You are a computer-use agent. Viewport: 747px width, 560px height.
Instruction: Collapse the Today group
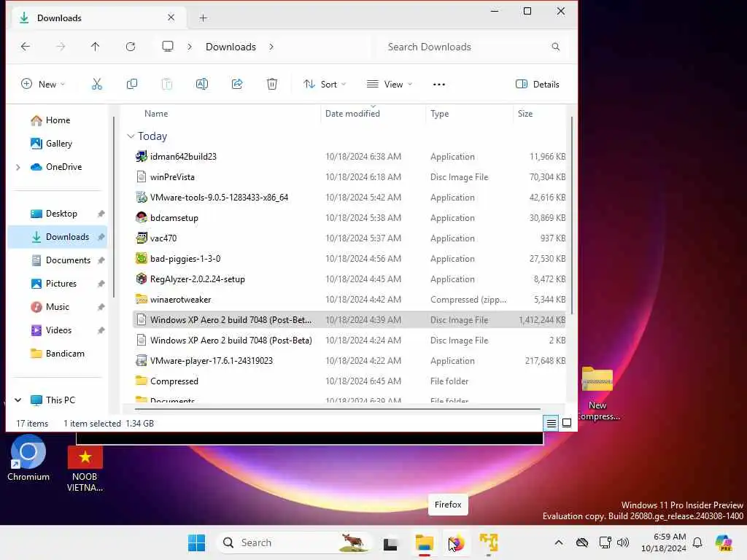coord(131,136)
